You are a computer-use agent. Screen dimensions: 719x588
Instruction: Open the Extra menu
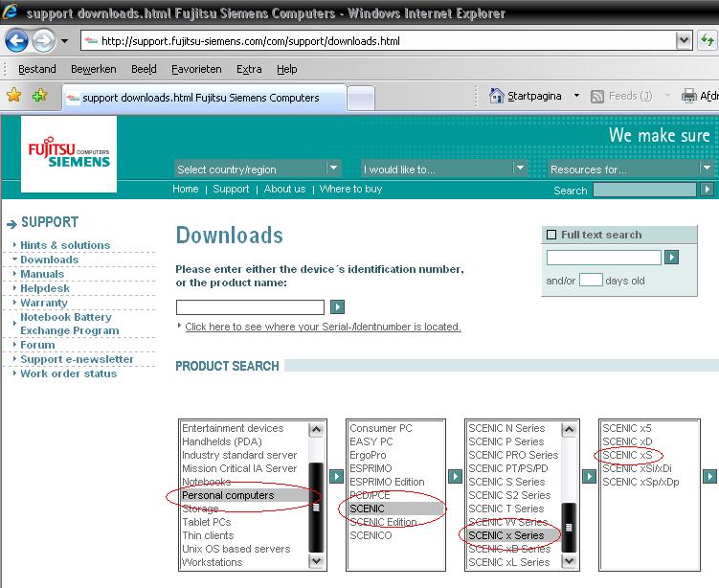[x=249, y=69]
